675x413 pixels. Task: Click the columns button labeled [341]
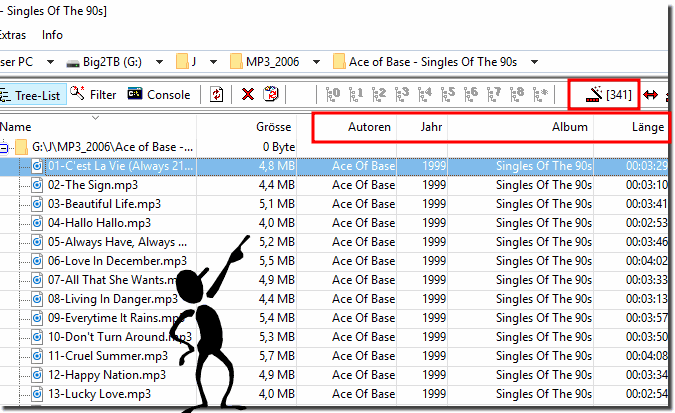(x=608, y=94)
